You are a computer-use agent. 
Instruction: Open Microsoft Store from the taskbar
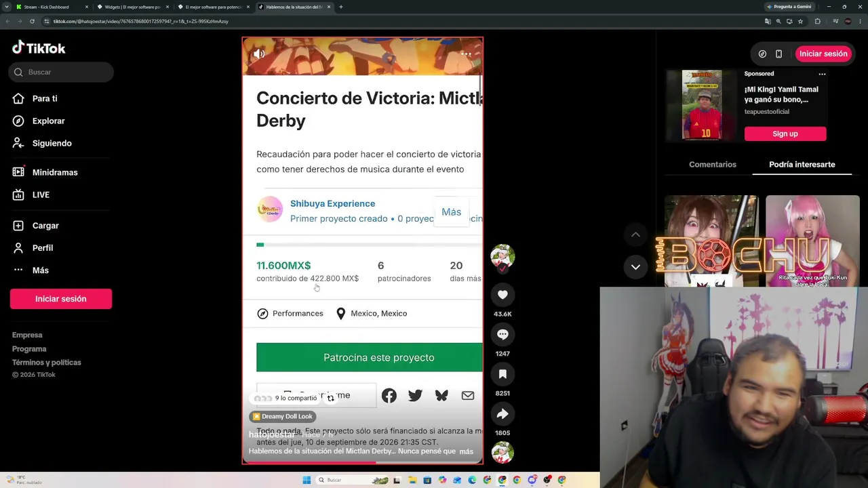pos(427,480)
